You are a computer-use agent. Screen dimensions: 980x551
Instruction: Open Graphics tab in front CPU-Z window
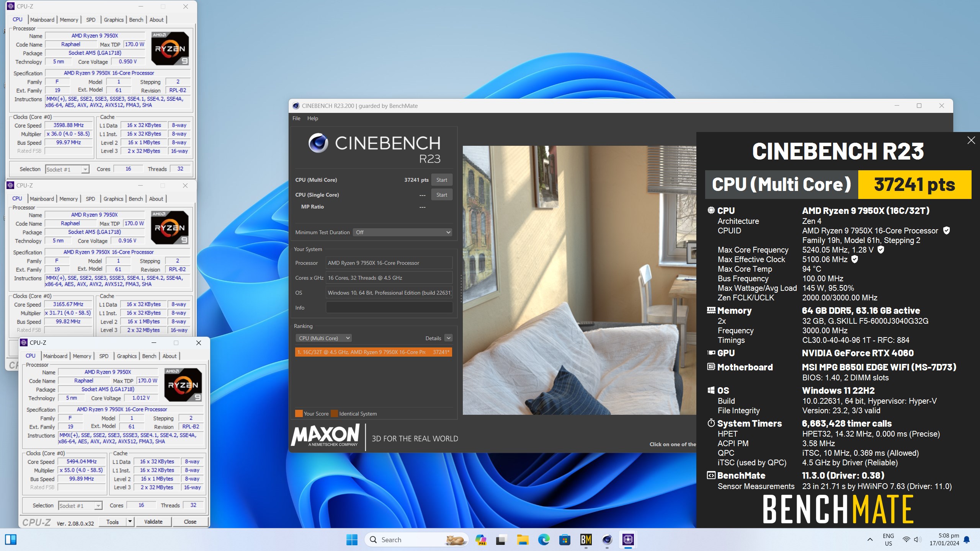[127, 356]
